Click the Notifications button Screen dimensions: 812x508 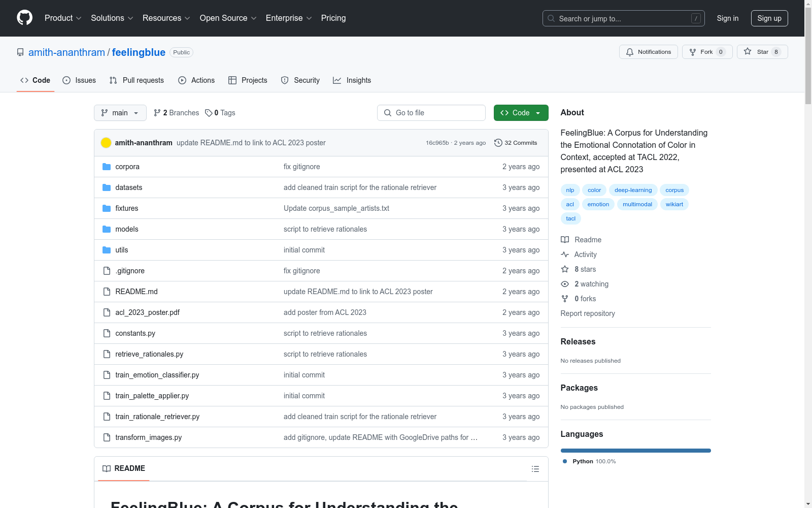tap(649, 52)
